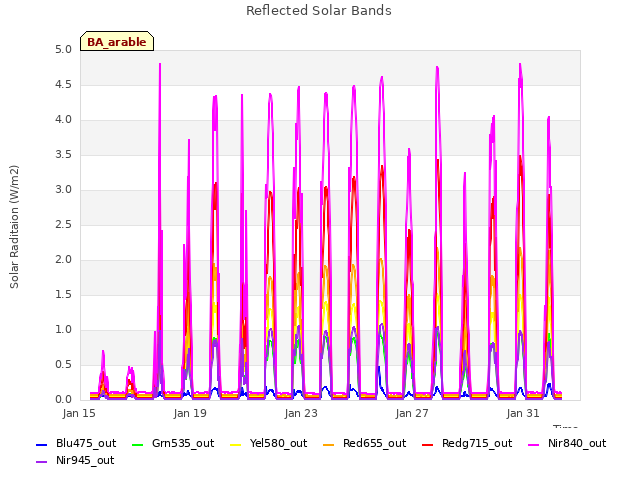Click the 2.0 y-axis tick label
Screen dimensions: 640x480
click(63, 260)
